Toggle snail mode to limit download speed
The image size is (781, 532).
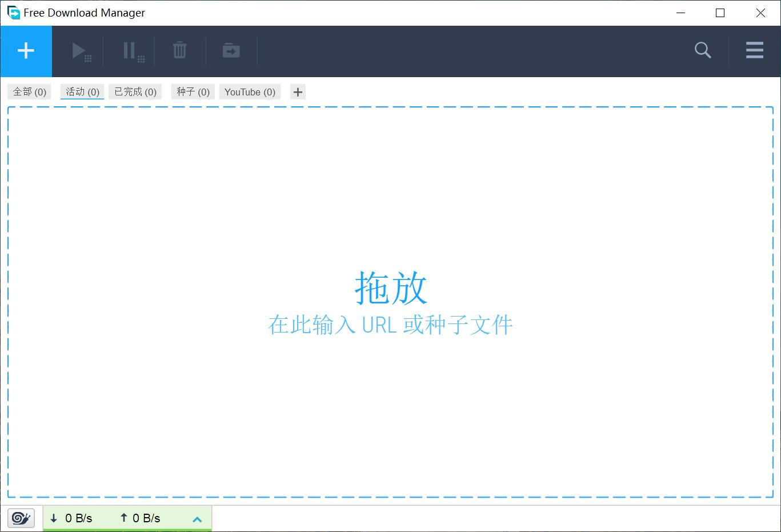click(21, 518)
